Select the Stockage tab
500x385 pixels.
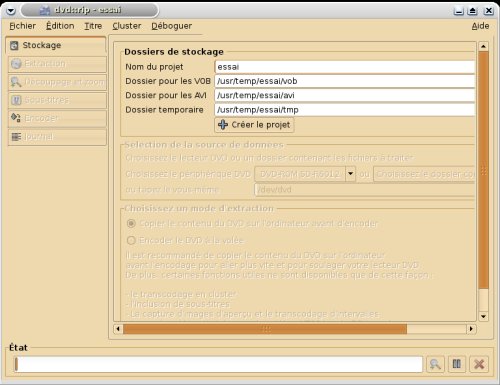coord(56,45)
